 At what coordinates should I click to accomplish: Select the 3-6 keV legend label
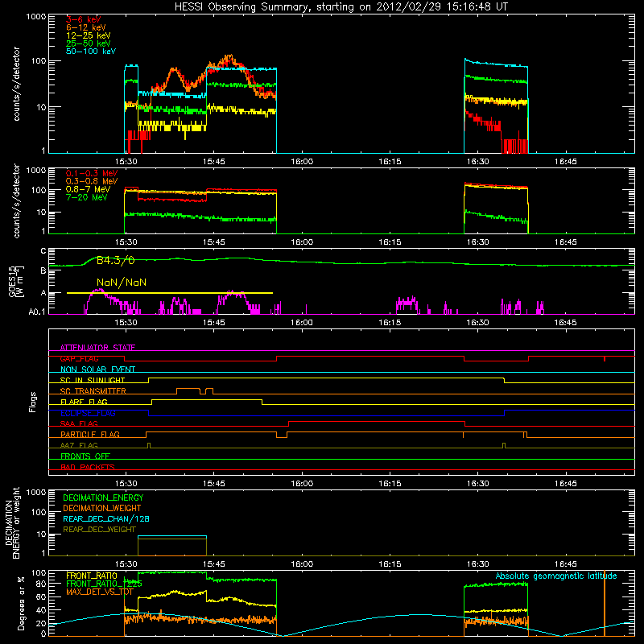(x=83, y=19)
